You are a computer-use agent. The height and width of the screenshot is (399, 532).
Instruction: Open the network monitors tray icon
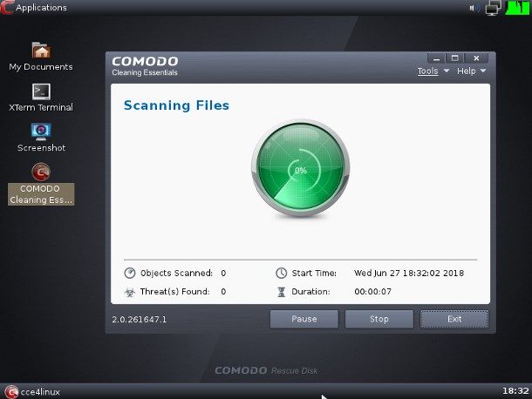point(493,8)
